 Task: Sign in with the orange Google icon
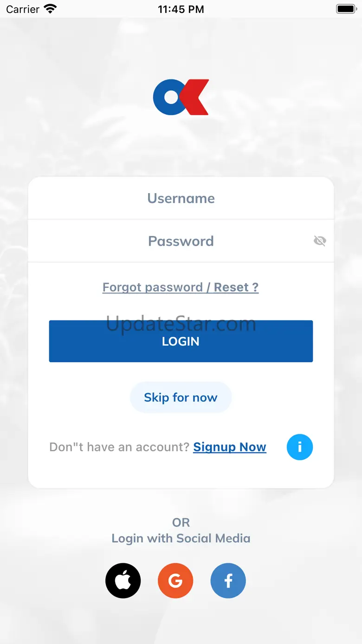click(175, 581)
